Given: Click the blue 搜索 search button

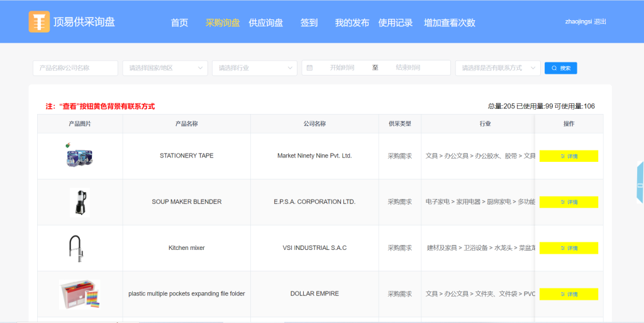Looking at the screenshot, I should [x=560, y=68].
